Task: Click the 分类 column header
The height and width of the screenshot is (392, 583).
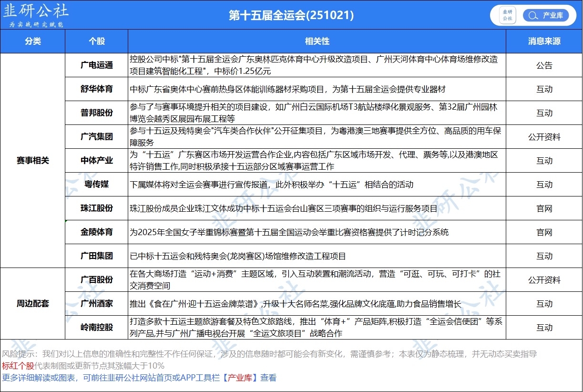Action: [33, 41]
